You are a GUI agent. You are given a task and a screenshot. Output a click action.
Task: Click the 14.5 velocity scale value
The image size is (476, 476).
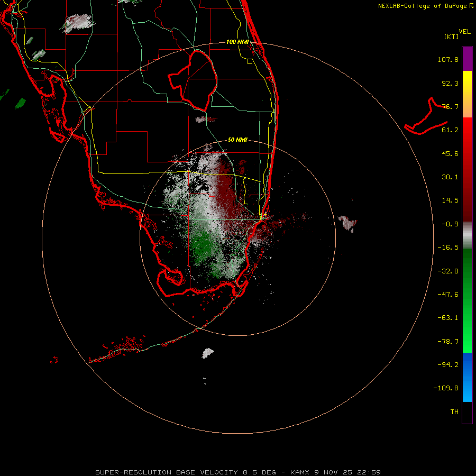click(x=450, y=200)
